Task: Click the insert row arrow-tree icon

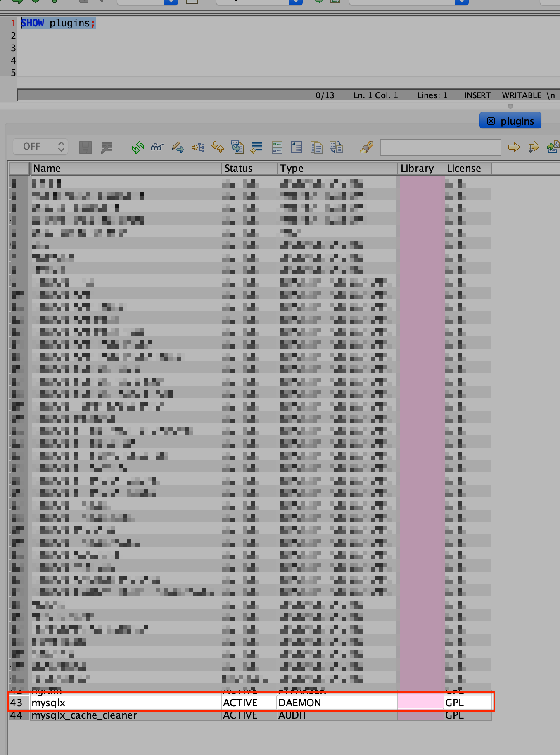Action: coord(198,147)
